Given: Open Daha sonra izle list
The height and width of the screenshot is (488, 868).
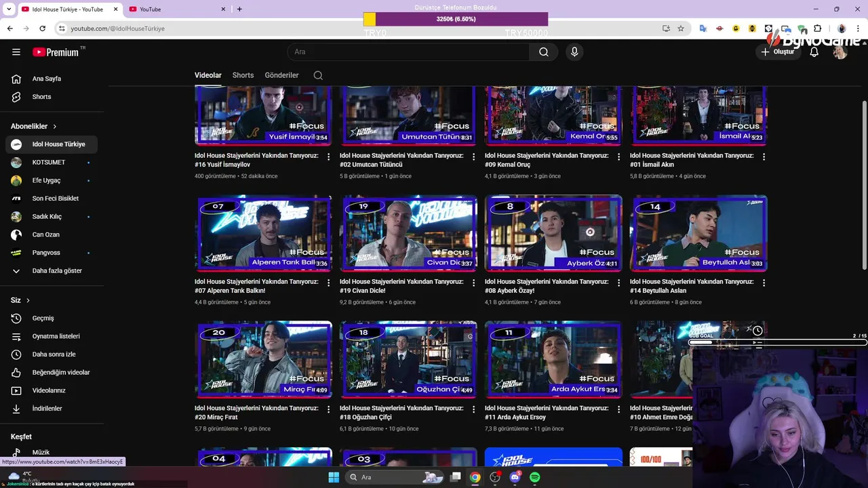Looking at the screenshot, I should point(52,354).
